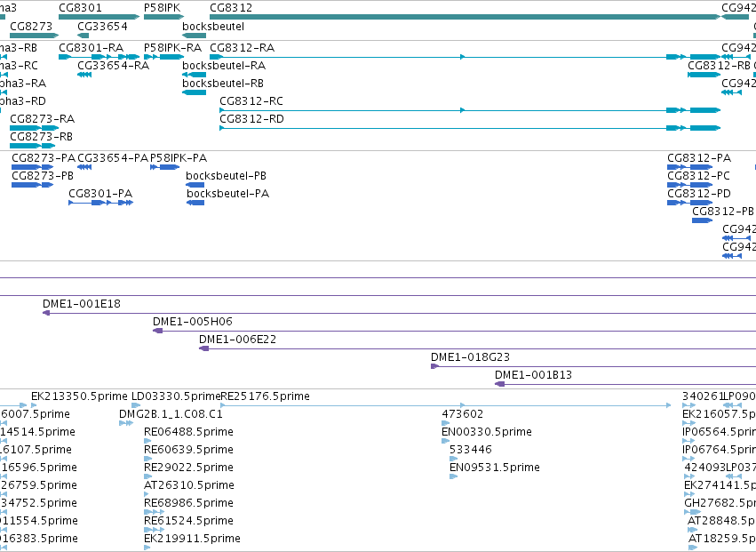Open the RE25176.5prime EST label

click(x=266, y=396)
